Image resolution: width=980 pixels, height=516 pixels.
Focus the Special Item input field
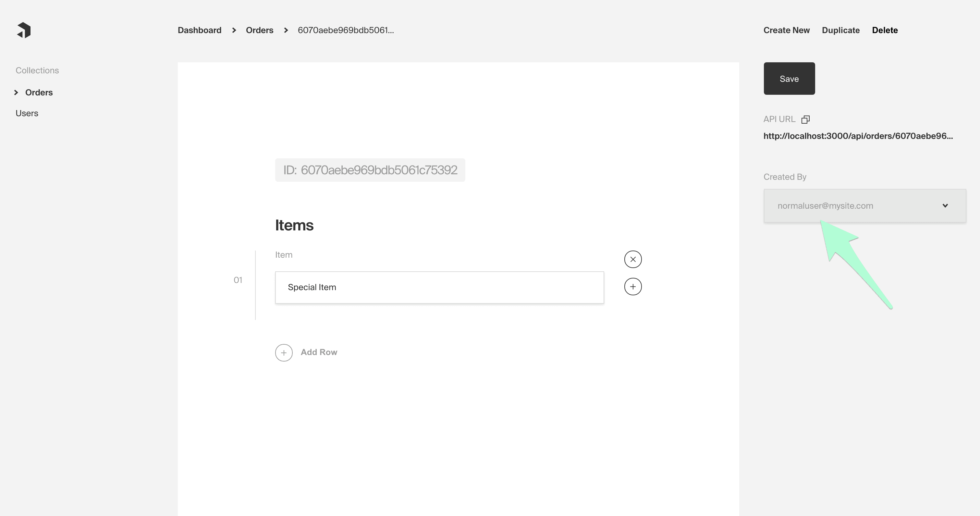tap(439, 287)
